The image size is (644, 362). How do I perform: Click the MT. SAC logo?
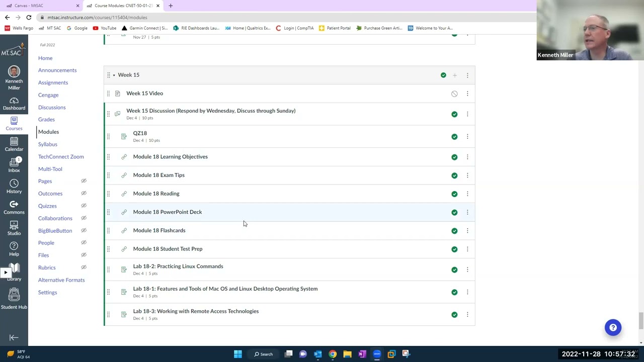pos(14,50)
